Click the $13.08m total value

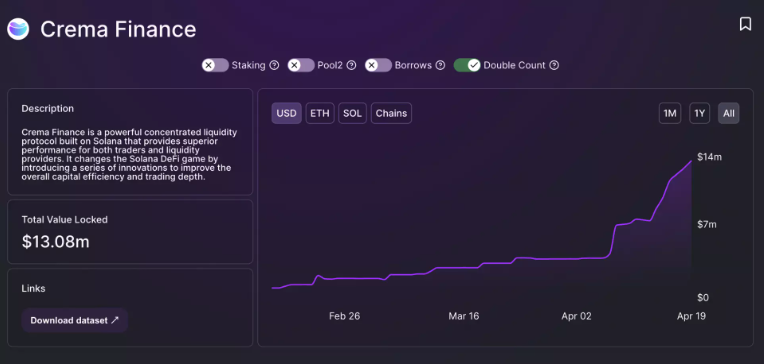[x=56, y=242]
